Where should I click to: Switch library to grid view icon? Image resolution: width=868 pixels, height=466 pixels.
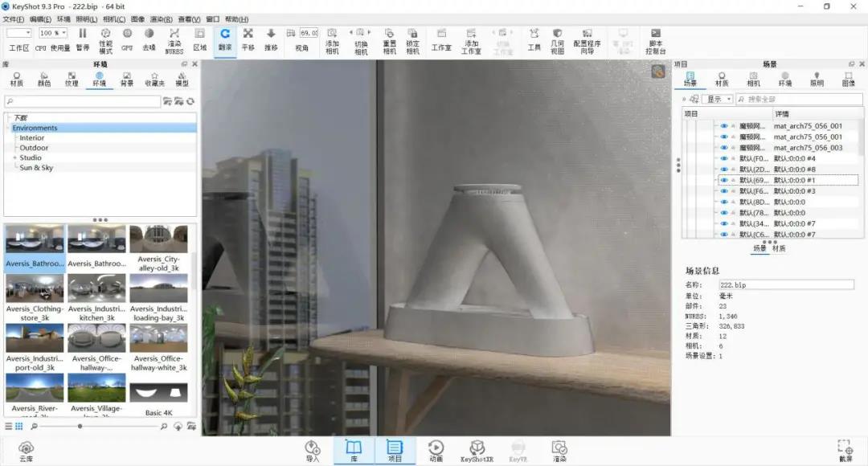tap(18, 426)
